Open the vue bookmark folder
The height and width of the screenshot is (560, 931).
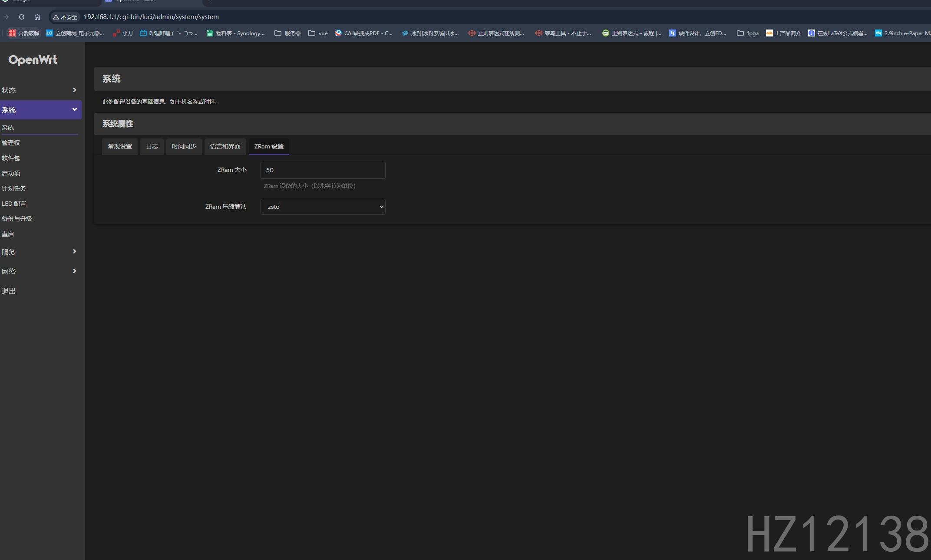click(318, 33)
